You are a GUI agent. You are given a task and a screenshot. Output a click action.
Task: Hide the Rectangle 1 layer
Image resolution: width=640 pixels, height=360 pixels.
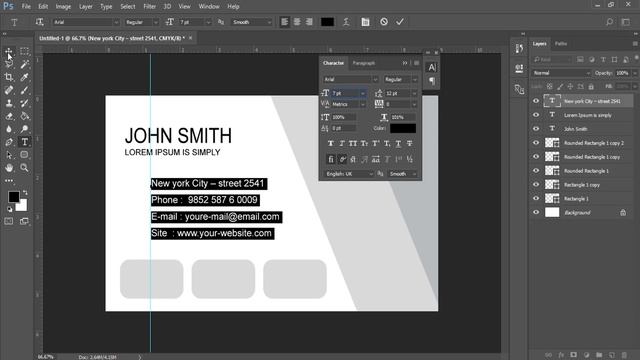pyautogui.click(x=536, y=198)
